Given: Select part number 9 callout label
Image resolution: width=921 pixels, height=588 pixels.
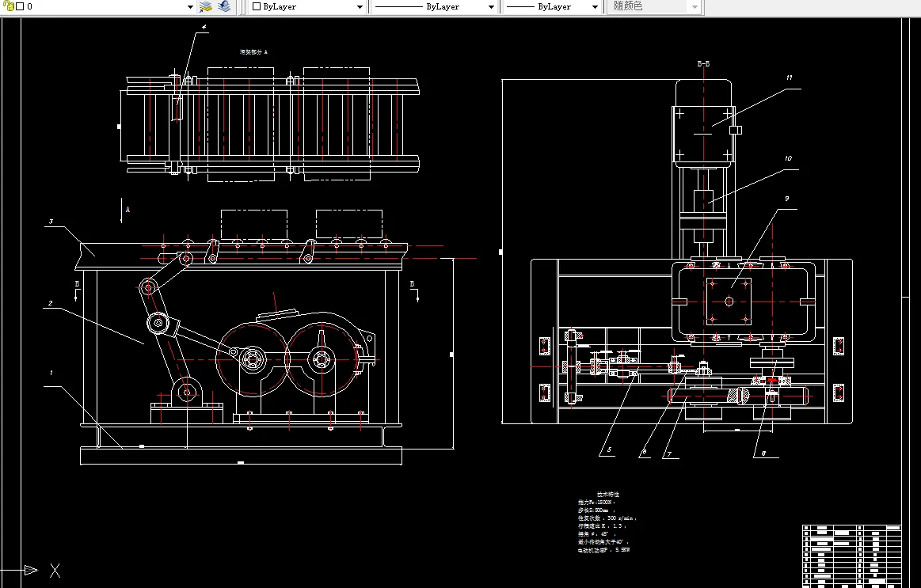Looking at the screenshot, I should coord(786,199).
